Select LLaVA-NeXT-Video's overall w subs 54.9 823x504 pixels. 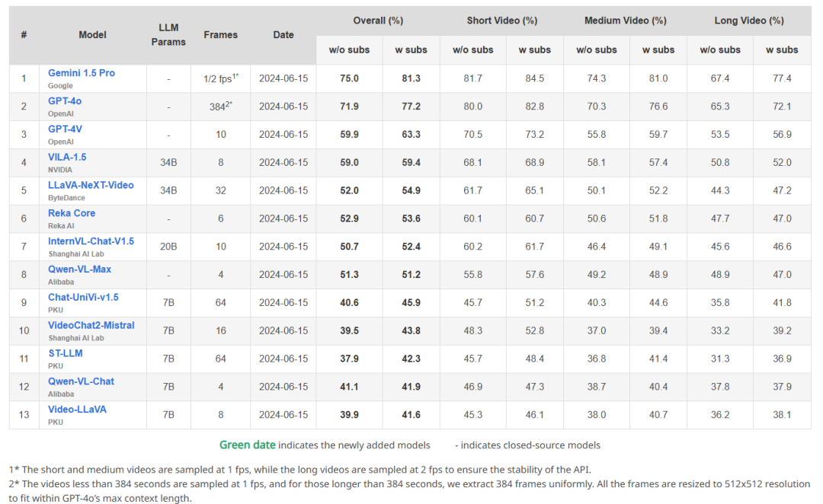(411, 190)
